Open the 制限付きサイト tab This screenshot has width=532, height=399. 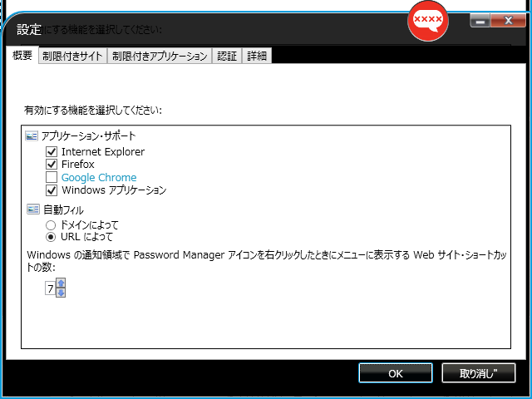tap(72, 56)
